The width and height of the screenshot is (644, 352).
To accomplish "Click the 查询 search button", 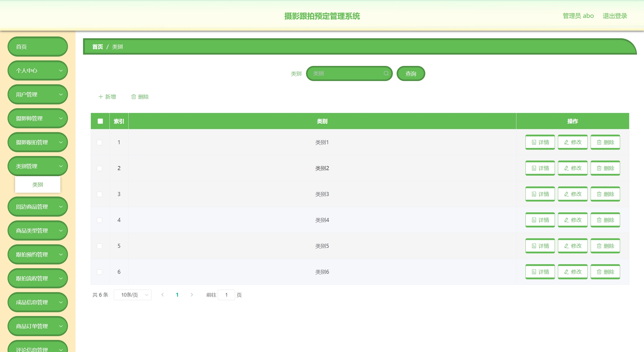I will click(410, 73).
